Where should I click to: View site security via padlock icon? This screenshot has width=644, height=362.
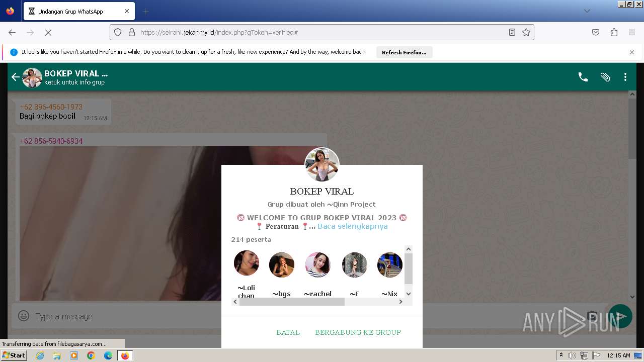click(x=132, y=32)
